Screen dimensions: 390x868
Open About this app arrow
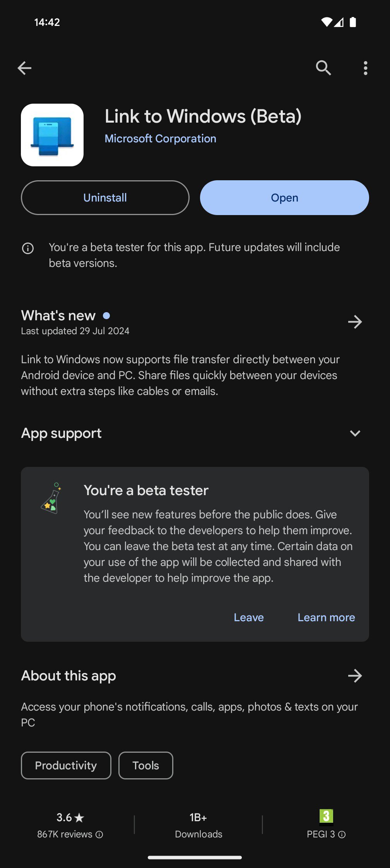point(355,676)
